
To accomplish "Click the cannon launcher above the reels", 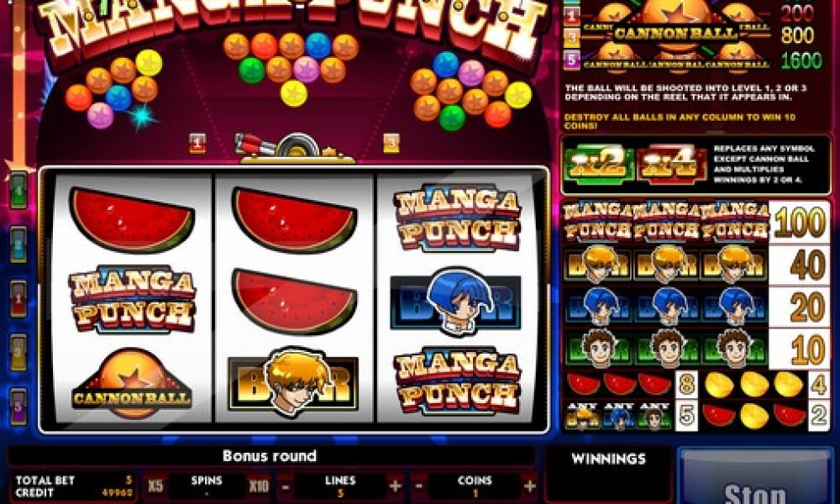I will [293, 147].
